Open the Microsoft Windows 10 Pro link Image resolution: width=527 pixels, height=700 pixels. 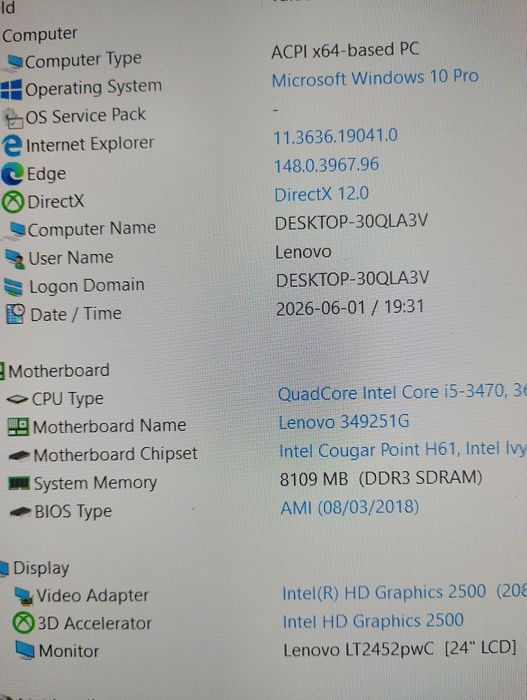[375, 78]
